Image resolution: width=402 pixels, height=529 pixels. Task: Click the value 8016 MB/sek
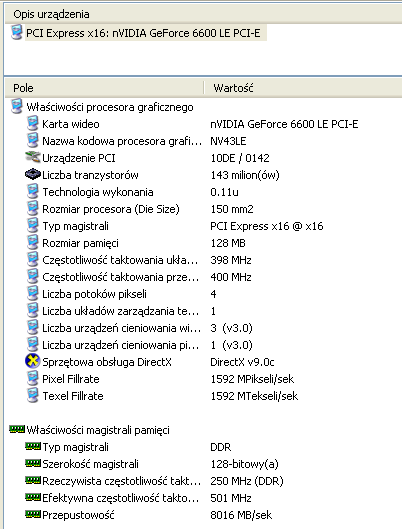point(241,515)
